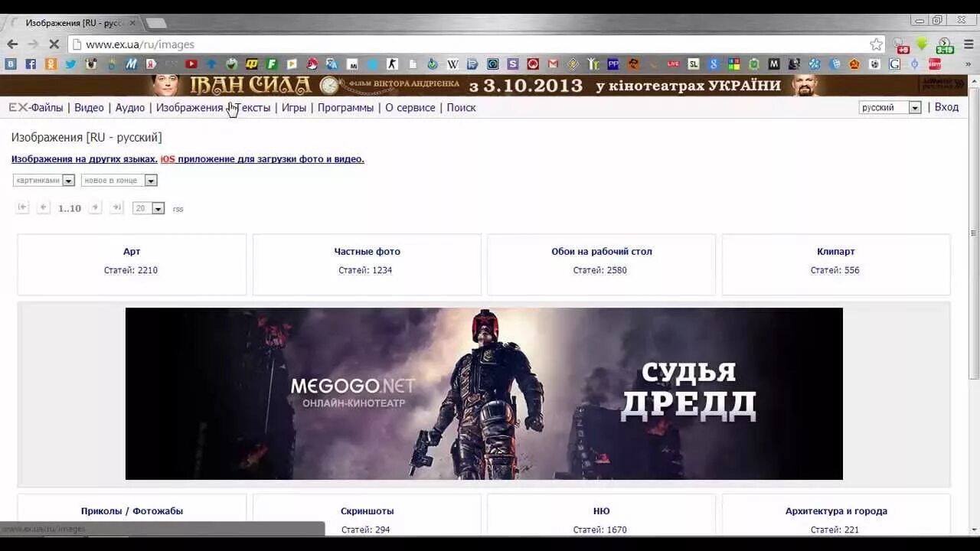This screenshot has height=551, width=980.
Task: Click the browser back arrow
Action: [12, 44]
